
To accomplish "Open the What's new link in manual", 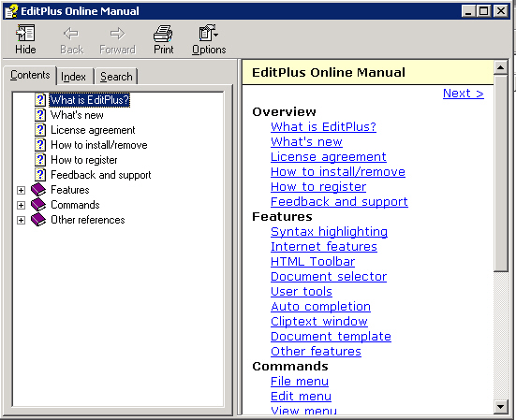I will (306, 141).
